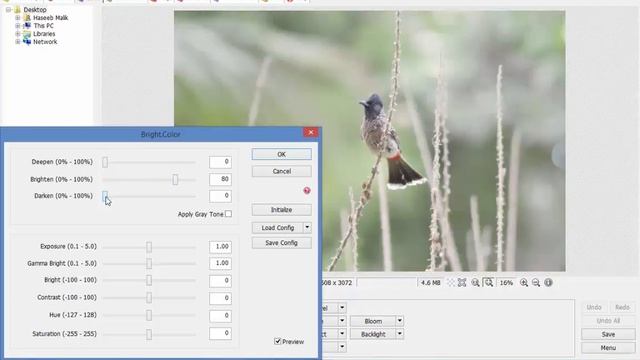640x360 pixels.
Task: Click the 4.6 MB file size text
Action: [x=431, y=282]
